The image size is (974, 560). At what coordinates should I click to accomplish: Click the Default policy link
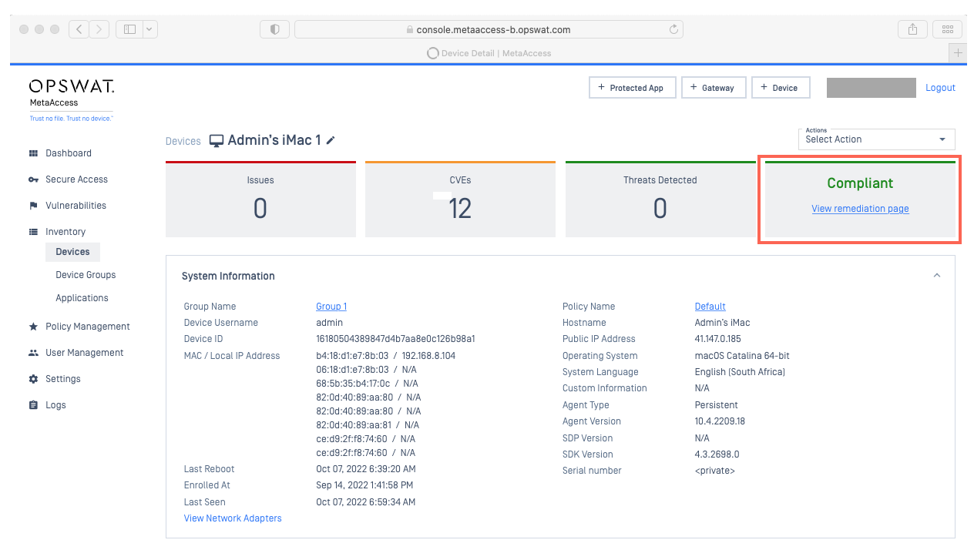click(x=710, y=307)
